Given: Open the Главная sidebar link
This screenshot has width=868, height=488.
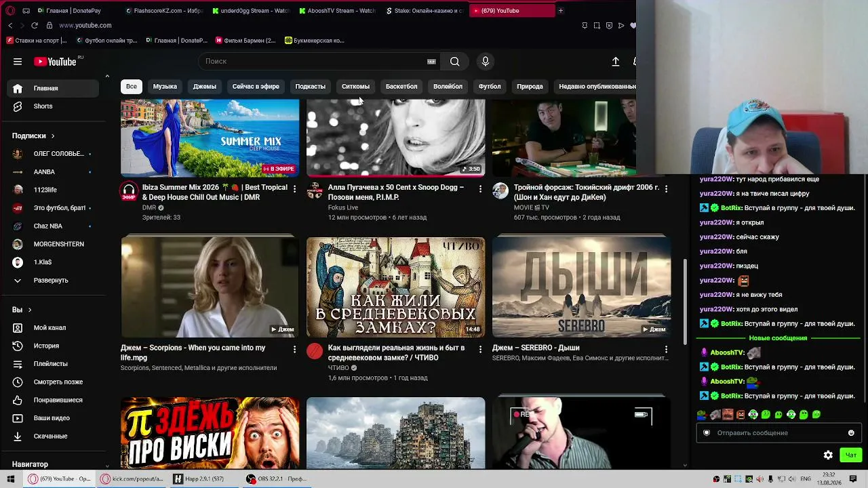Looking at the screenshot, I should 54,88.
